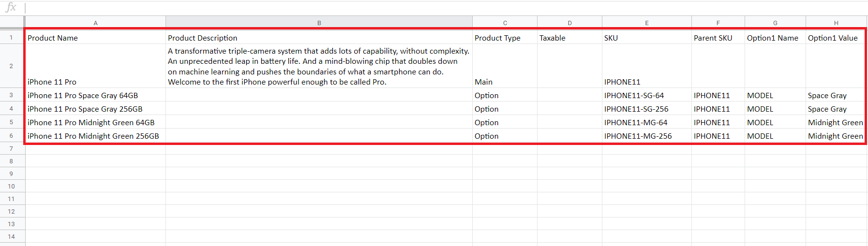Select row 2 header
The width and height of the screenshot is (868, 246).
(x=12, y=66)
